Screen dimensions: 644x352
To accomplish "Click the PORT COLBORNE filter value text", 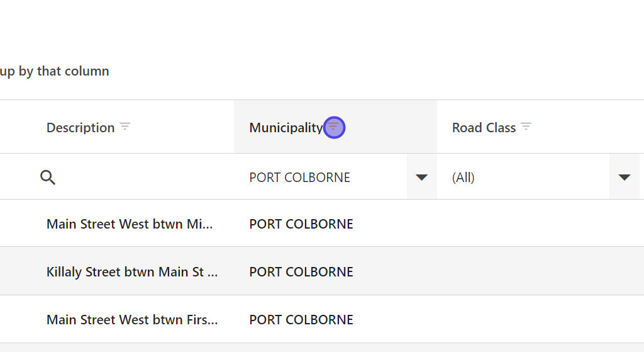I will pos(300,178).
